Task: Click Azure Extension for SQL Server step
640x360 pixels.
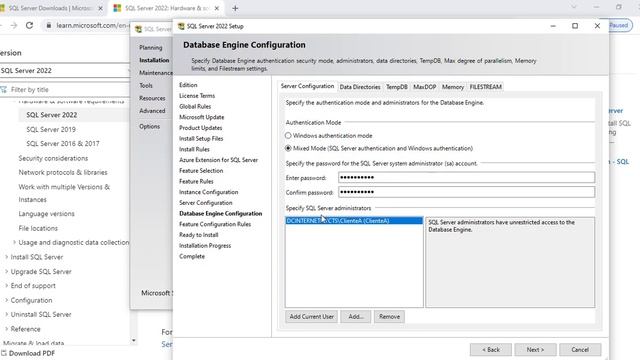Action: click(x=218, y=160)
